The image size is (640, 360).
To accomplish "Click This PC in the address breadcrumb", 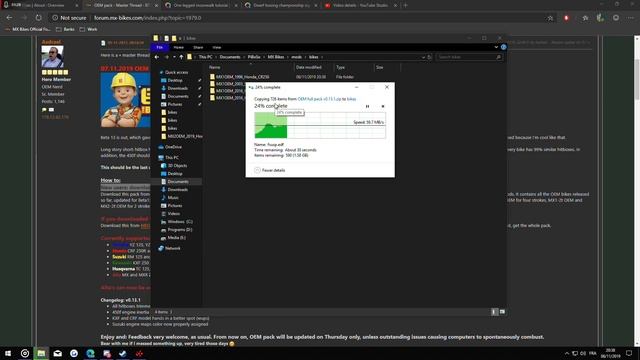I will click(x=205, y=57).
